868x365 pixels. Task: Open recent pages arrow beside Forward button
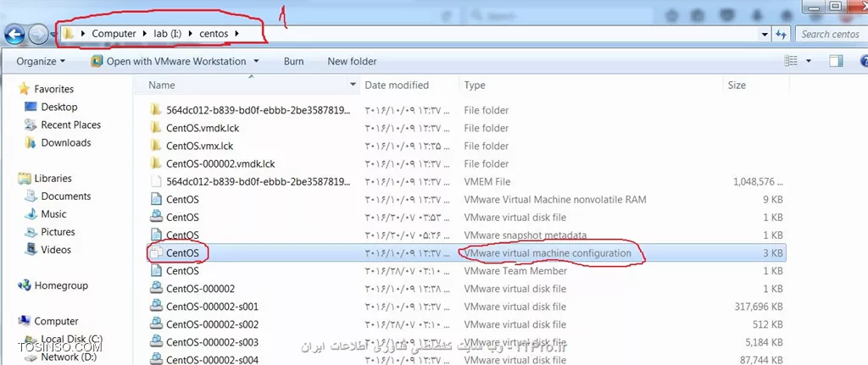(x=53, y=36)
